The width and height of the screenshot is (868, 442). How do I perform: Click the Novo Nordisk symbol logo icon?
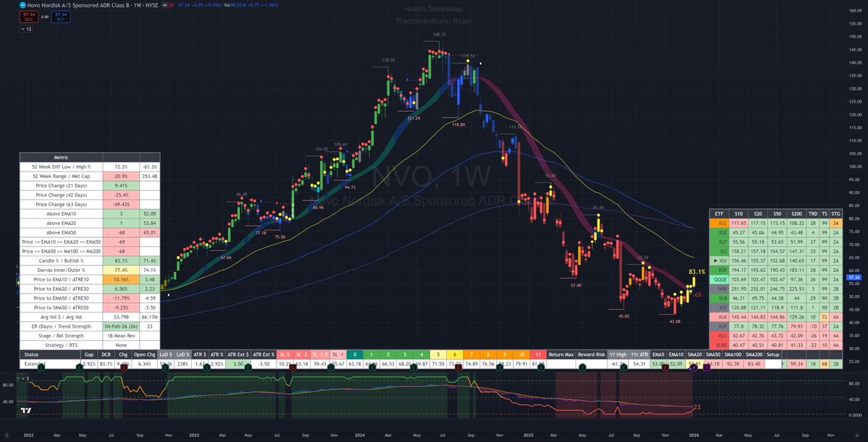22,5
